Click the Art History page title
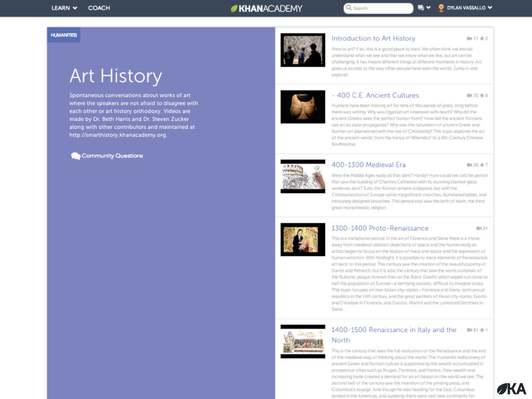The image size is (532, 399). (116, 76)
